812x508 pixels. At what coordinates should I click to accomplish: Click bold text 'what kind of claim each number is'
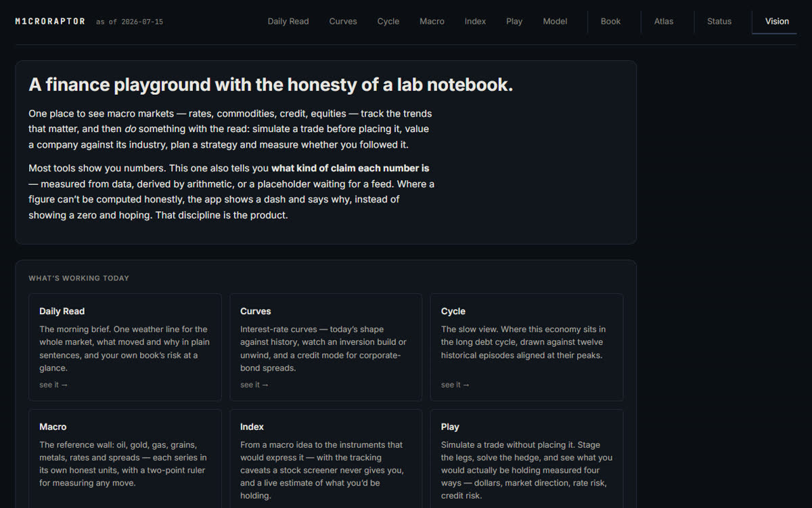tap(351, 168)
